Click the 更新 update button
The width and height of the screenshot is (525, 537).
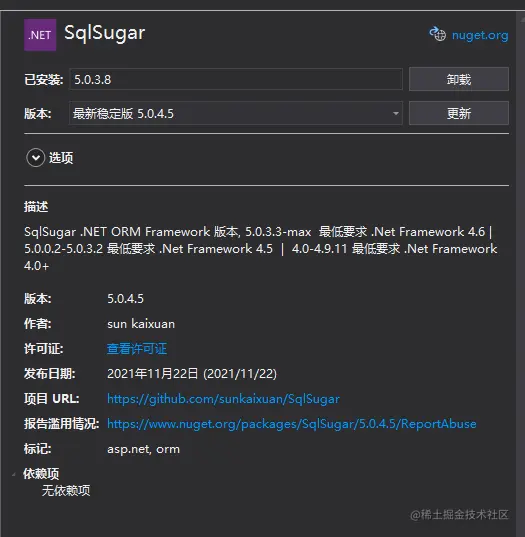pyautogui.click(x=459, y=113)
